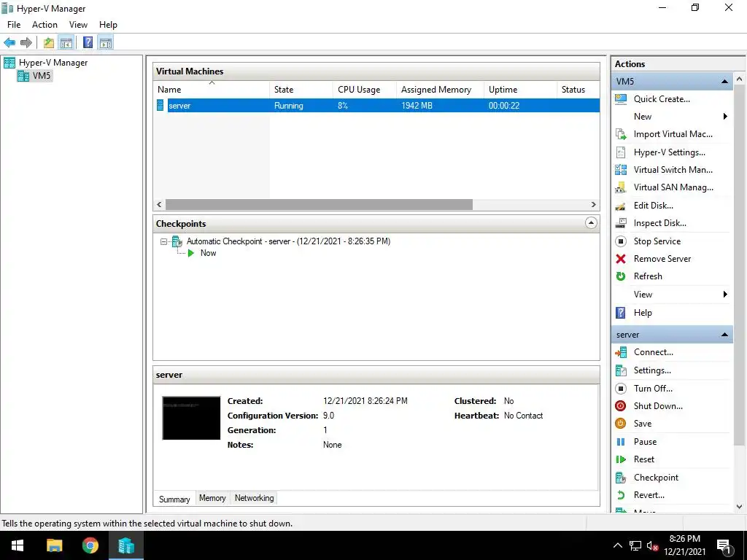Click the Stop Service icon
The height and width of the screenshot is (560, 747).
click(621, 241)
